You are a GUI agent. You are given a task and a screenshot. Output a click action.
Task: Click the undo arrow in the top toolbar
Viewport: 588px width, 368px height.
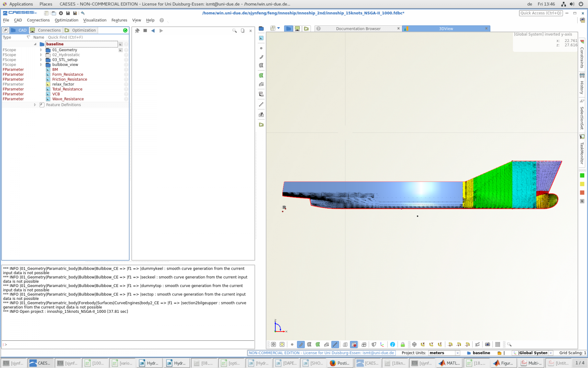[x=83, y=13]
